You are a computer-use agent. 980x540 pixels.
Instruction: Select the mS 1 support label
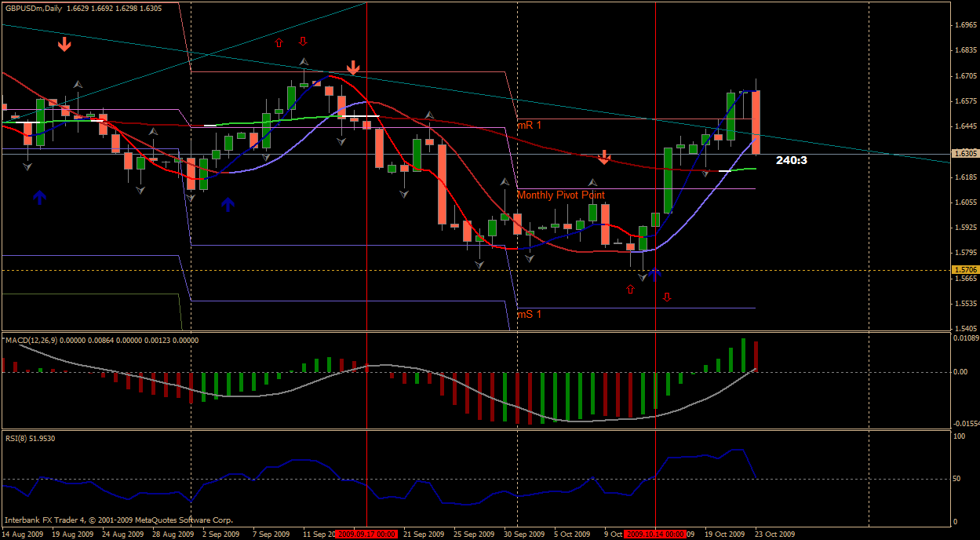pos(529,314)
